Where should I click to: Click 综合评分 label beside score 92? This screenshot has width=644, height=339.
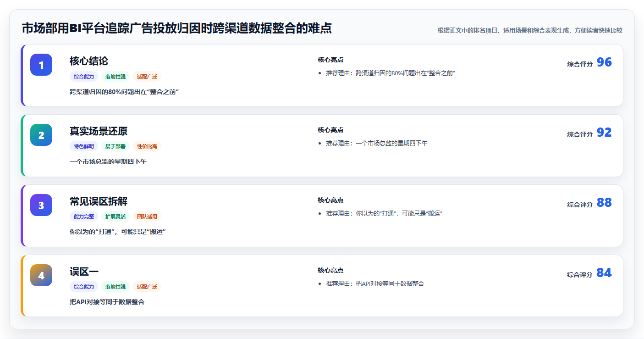tap(580, 134)
